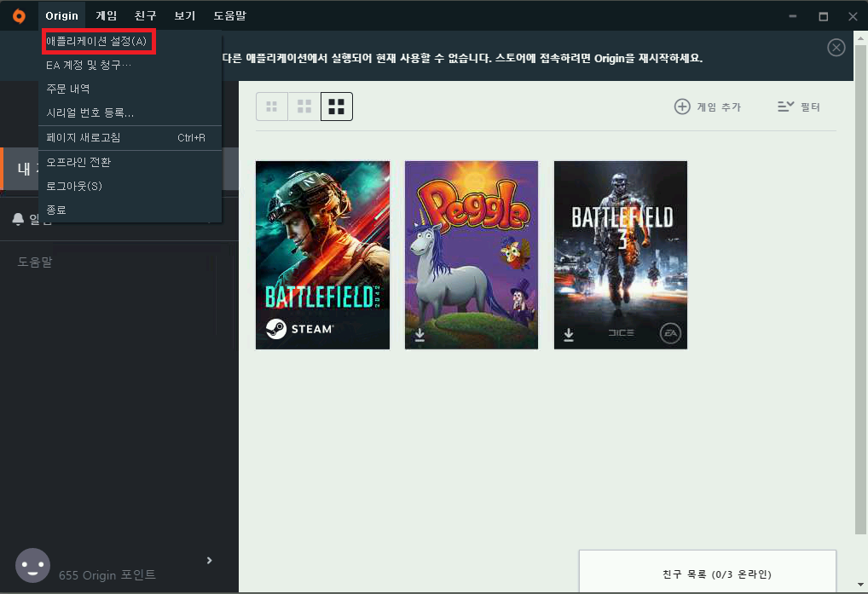Open the 보기 menu
868x594 pixels.
[x=185, y=16]
